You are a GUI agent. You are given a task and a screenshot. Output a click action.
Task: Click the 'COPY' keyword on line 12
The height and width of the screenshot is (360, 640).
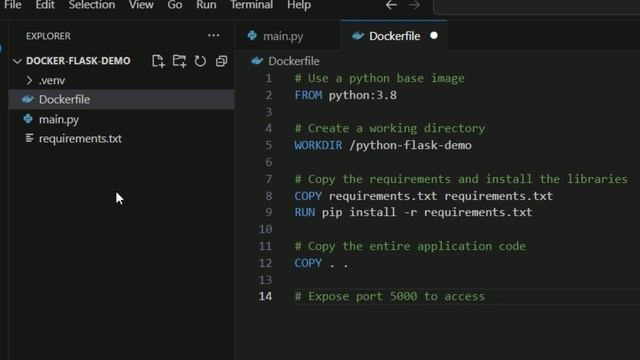click(308, 263)
